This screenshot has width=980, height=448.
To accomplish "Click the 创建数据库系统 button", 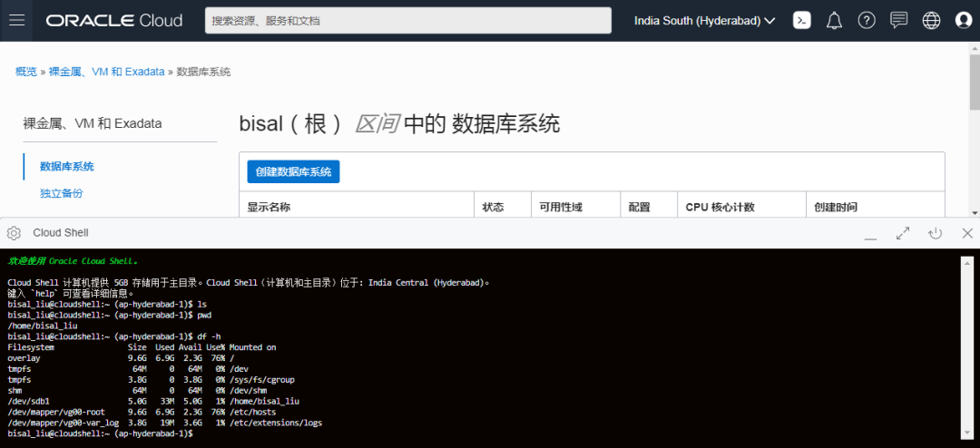I will [293, 171].
